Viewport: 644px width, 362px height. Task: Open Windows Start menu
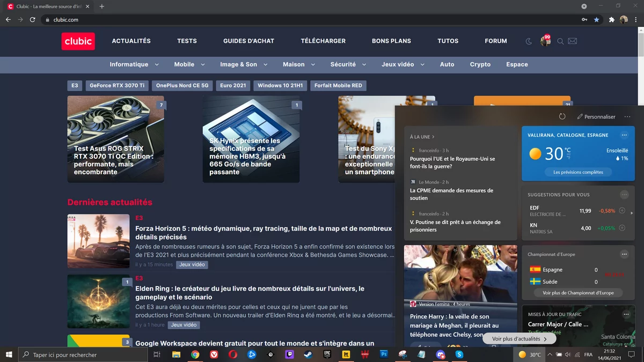9,354
